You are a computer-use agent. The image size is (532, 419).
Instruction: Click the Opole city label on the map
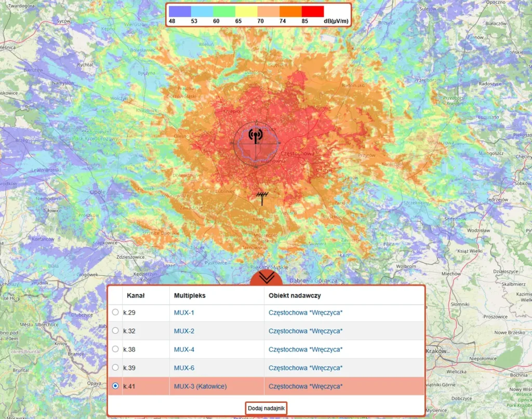[x=97, y=192]
